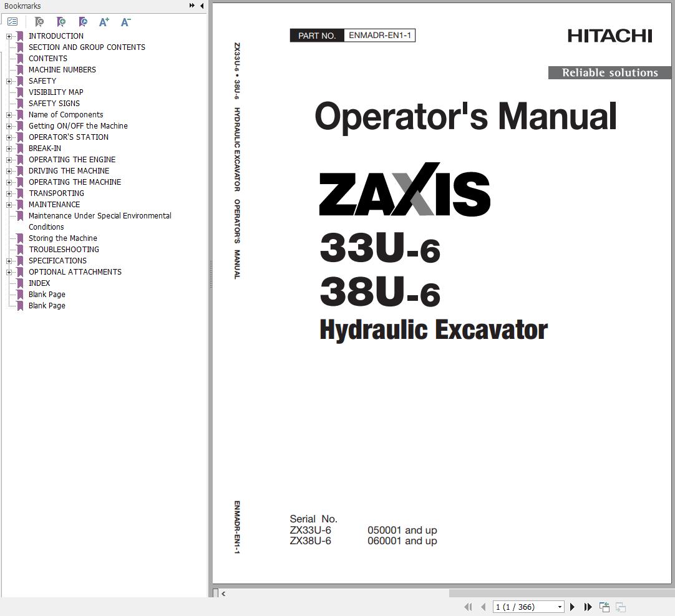
Task: Go to MACHINE NUMBERS bookmark
Action: (x=62, y=70)
